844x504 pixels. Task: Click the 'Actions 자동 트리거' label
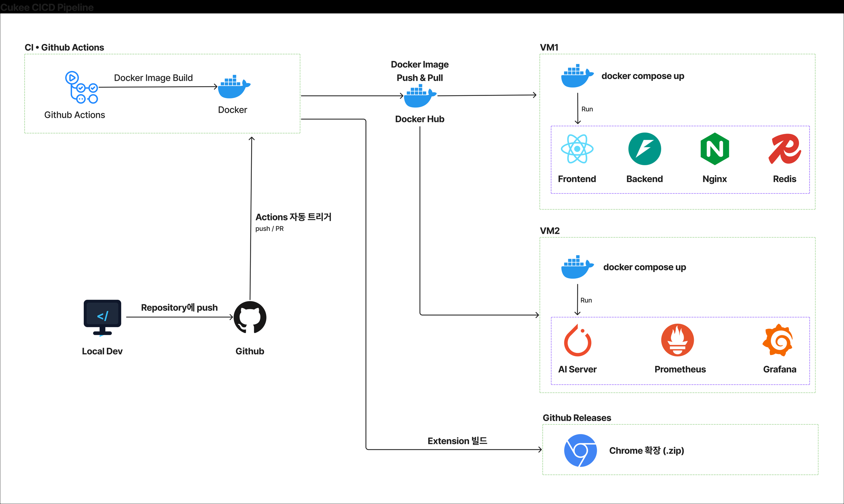293,217
